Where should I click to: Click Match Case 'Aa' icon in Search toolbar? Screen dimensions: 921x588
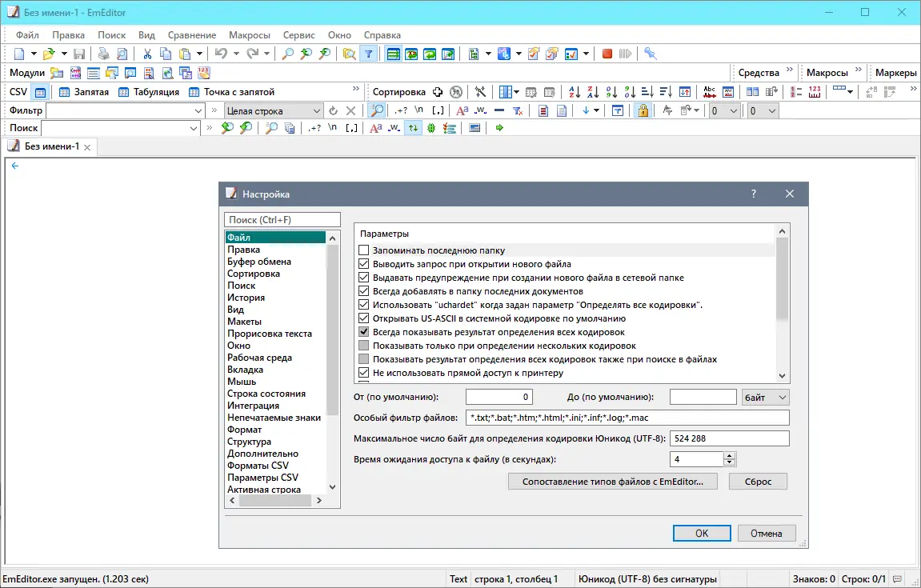[376, 127]
